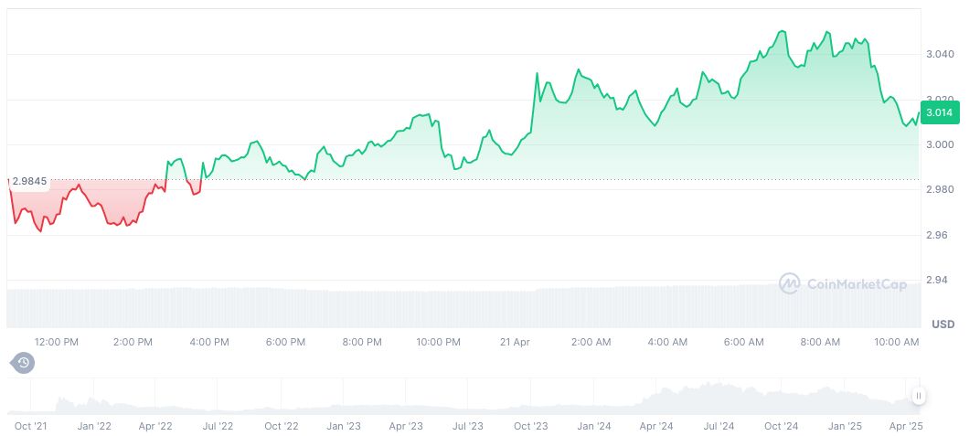The image size is (980, 436).
Task: Click the 10:00 PM time axis label
Action: tap(438, 342)
